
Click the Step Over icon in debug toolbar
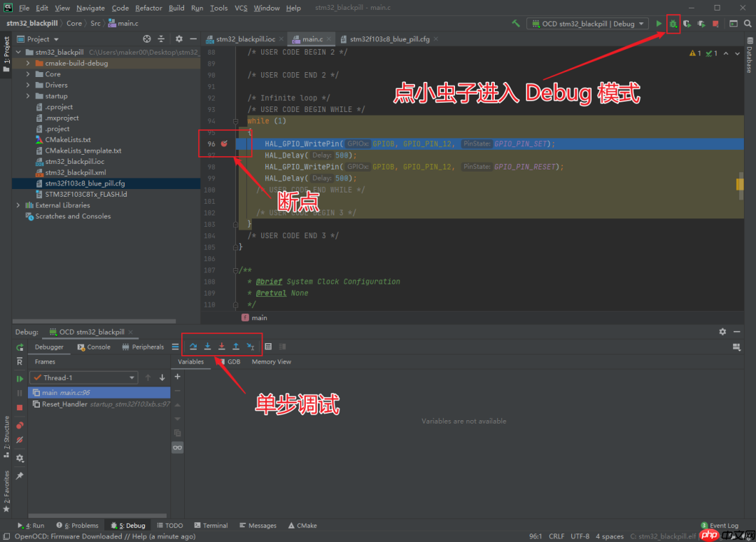coord(193,346)
